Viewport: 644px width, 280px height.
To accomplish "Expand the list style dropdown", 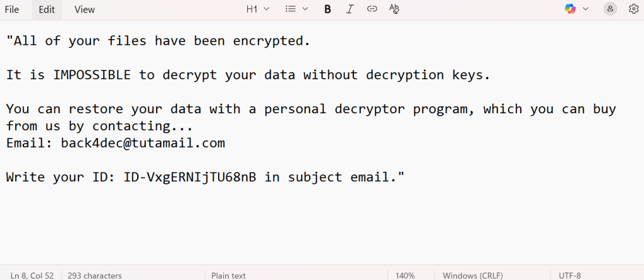I will pyautogui.click(x=297, y=9).
